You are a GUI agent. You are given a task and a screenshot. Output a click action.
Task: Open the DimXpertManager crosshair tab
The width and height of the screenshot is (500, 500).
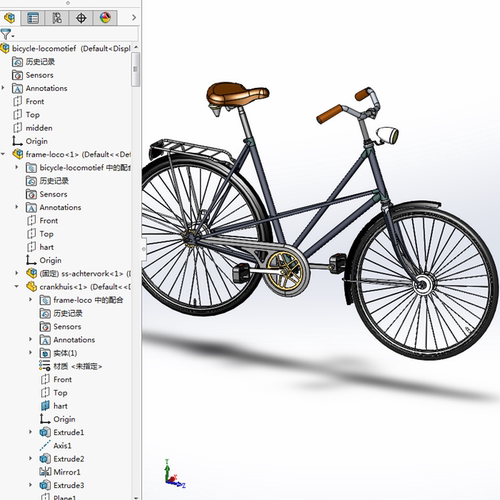pyautogui.click(x=81, y=18)
